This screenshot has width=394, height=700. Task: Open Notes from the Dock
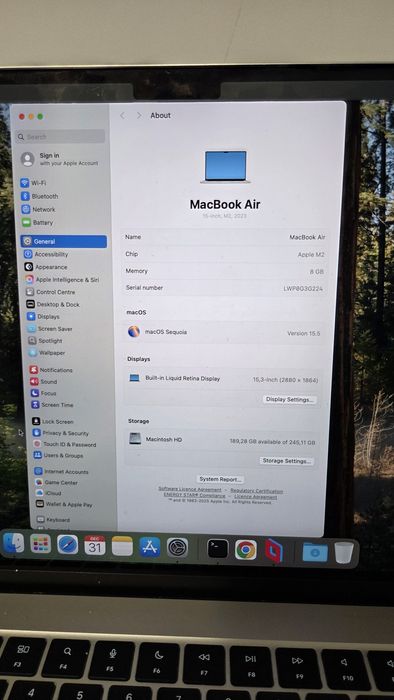coord(122,546)
